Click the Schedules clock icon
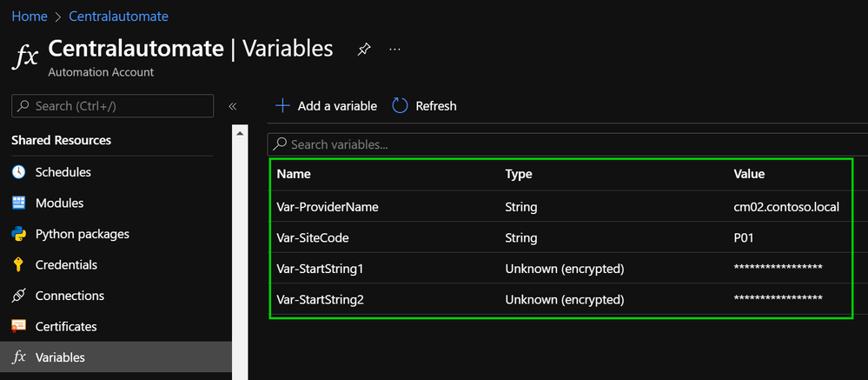 pyautogui.click(x=19, y=172)
